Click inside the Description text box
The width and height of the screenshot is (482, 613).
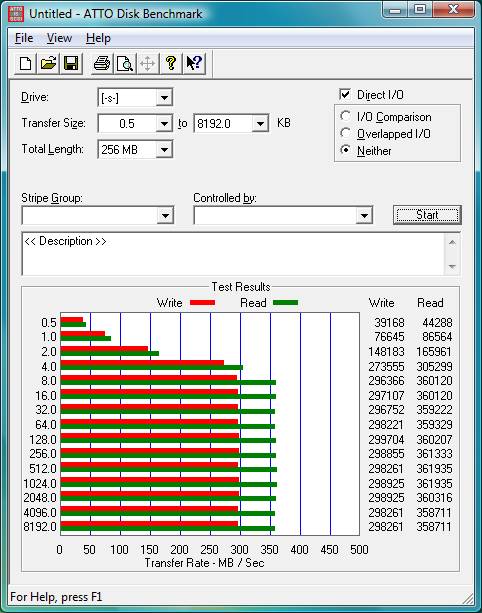tap(233, 254)
